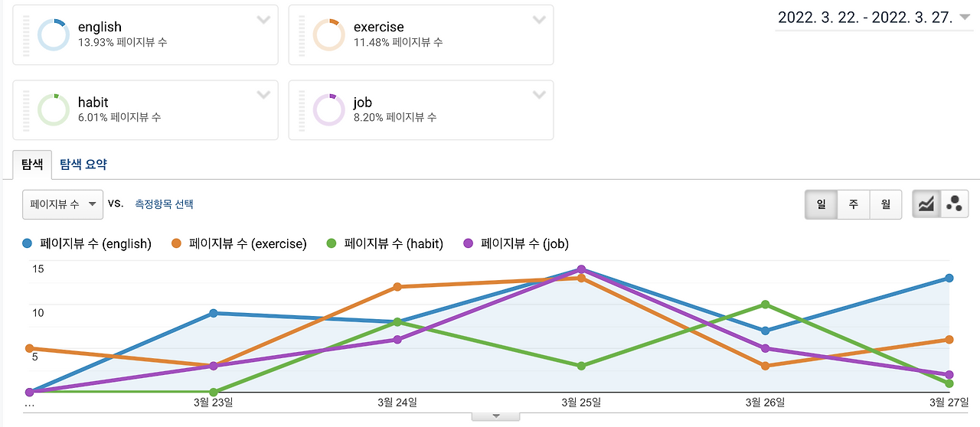Switch to motion chart view
The height and width of the screenshot is (427, 980).
click(955, 204)
